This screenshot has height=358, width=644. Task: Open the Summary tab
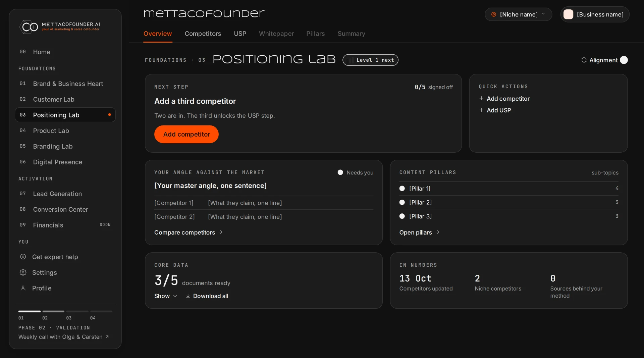click(351, 34)
